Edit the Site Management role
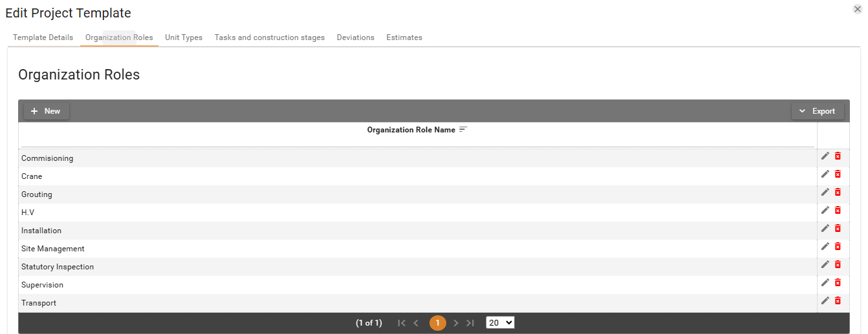The image size is (868, 334). (825, 246)
